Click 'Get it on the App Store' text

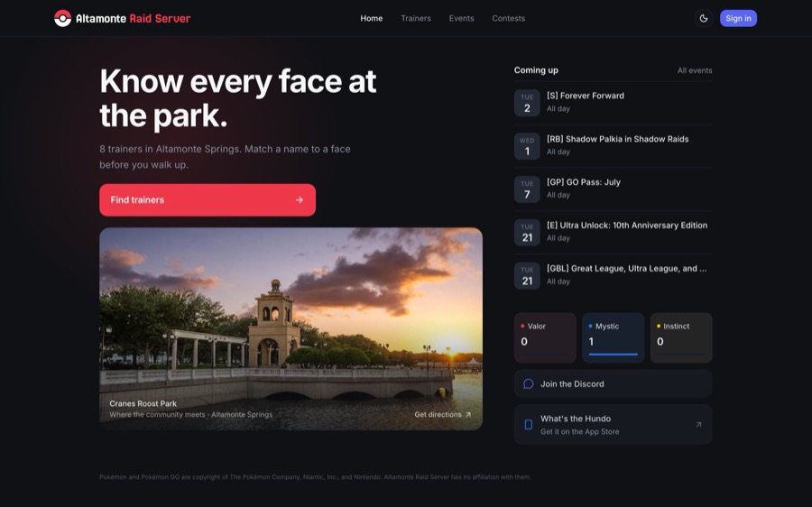click(579, 431)
